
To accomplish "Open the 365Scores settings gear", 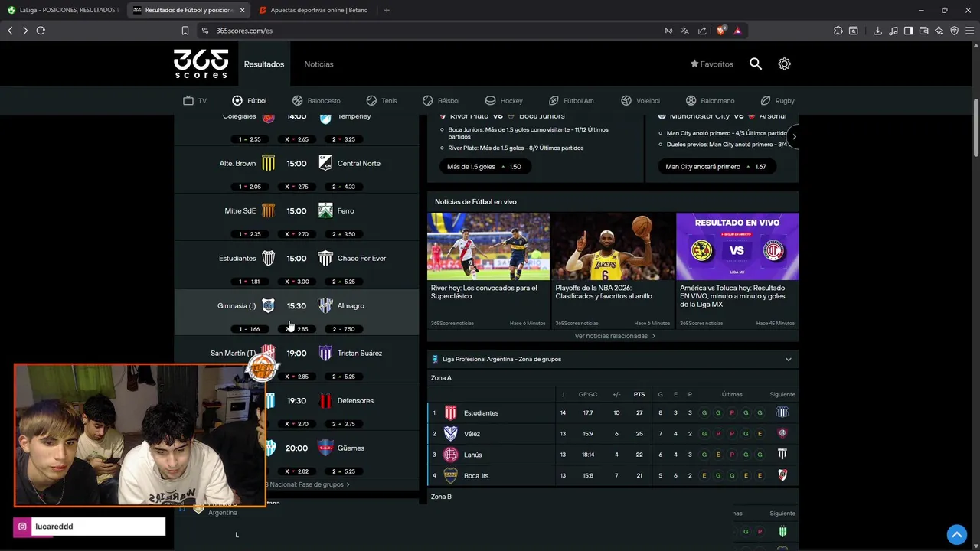I will click(x=784, y=64).
